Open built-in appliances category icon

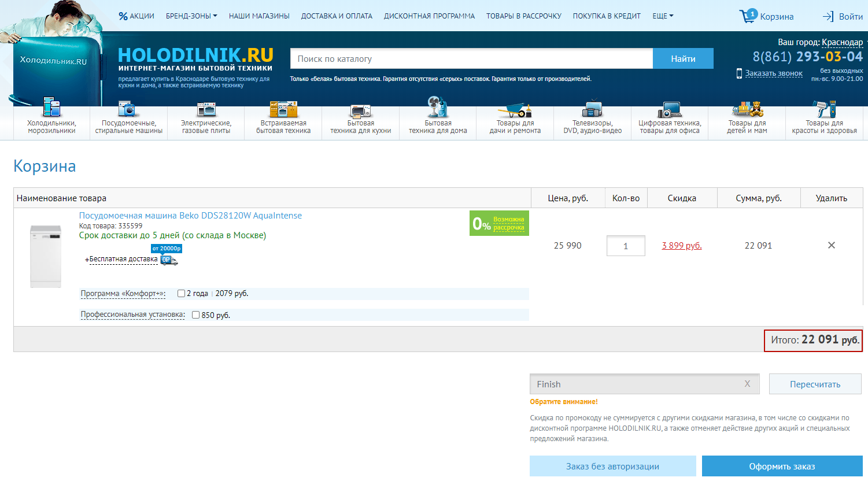tap(283, 109)
